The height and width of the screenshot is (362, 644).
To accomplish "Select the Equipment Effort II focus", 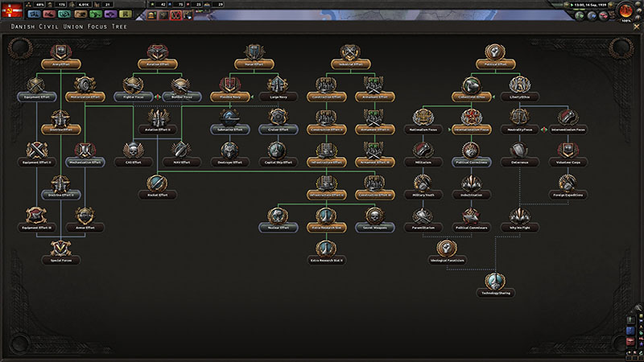I will (x=36, y=155).
